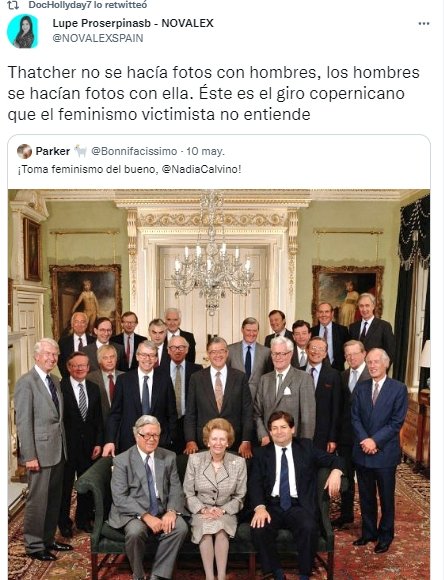Screen dimensions: 444x580
Task: Open the DocHollyday7 lo retwitteó link
Action: [88, 5]
